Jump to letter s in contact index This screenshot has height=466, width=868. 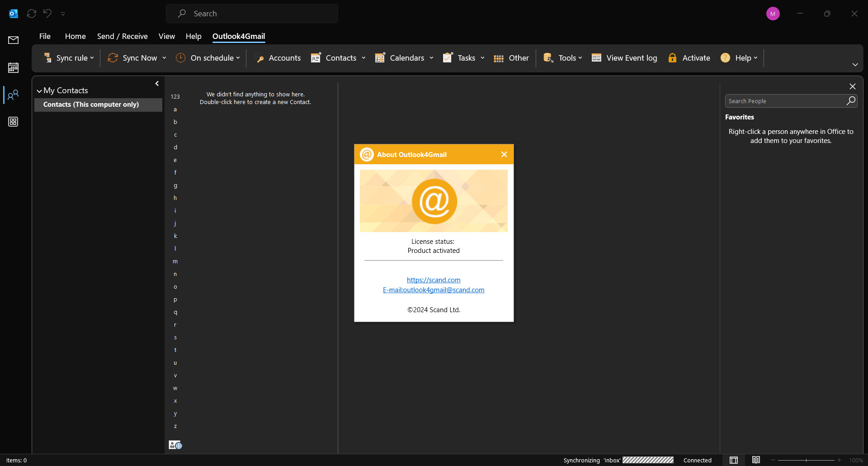pyautogui.click(x=175, y=338)
